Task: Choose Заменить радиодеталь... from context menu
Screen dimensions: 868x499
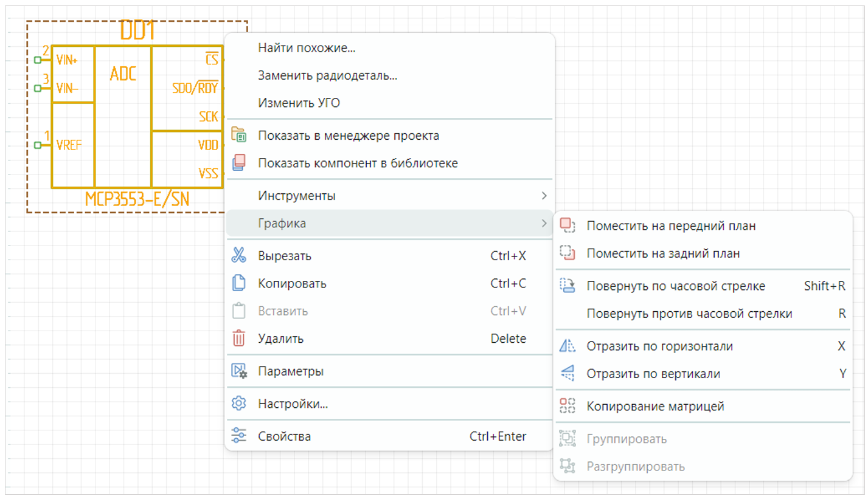Action: point(327,76)
